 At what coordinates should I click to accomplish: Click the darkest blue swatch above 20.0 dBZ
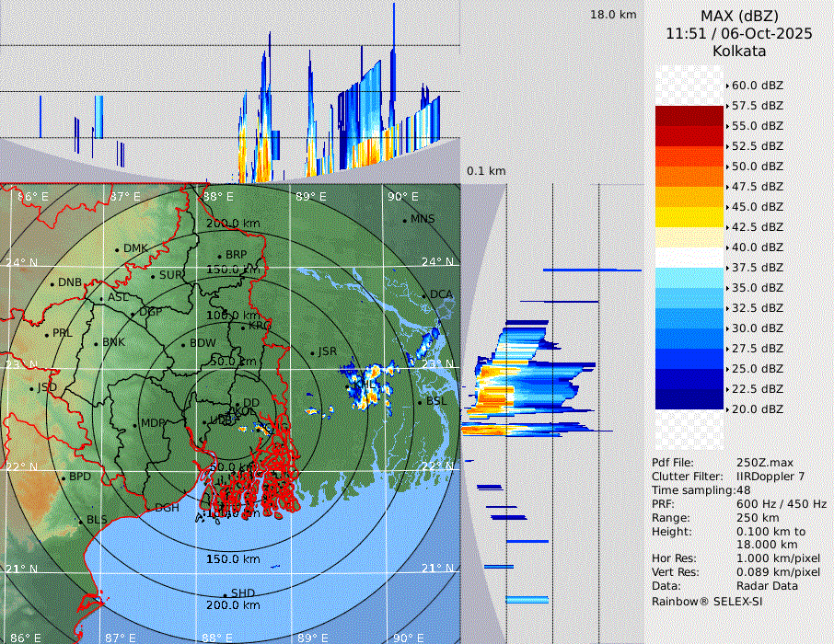click(689, 398)
